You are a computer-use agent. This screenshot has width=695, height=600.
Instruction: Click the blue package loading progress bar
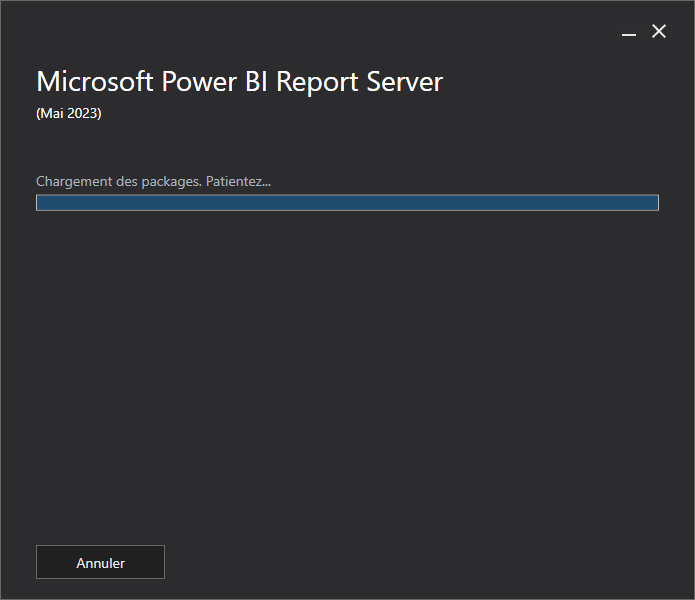pos(348,203)
